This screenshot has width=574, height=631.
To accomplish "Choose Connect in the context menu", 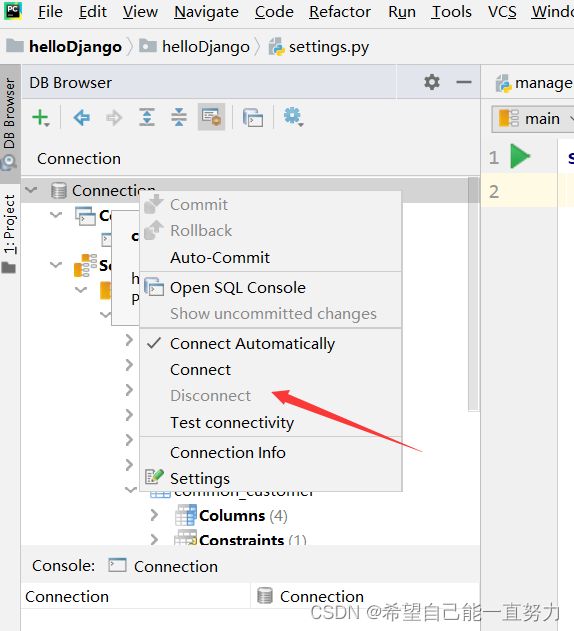I will tap(270, 369).
